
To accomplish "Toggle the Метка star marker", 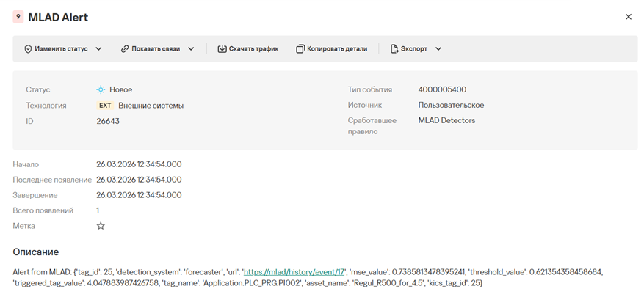I will click(x=101, y=226).
